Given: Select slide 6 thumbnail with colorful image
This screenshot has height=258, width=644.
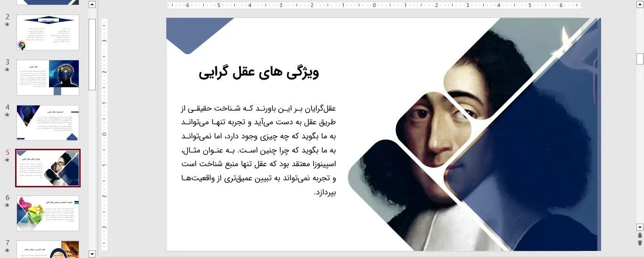Looking at the screenshot, I should click(48, 213).
